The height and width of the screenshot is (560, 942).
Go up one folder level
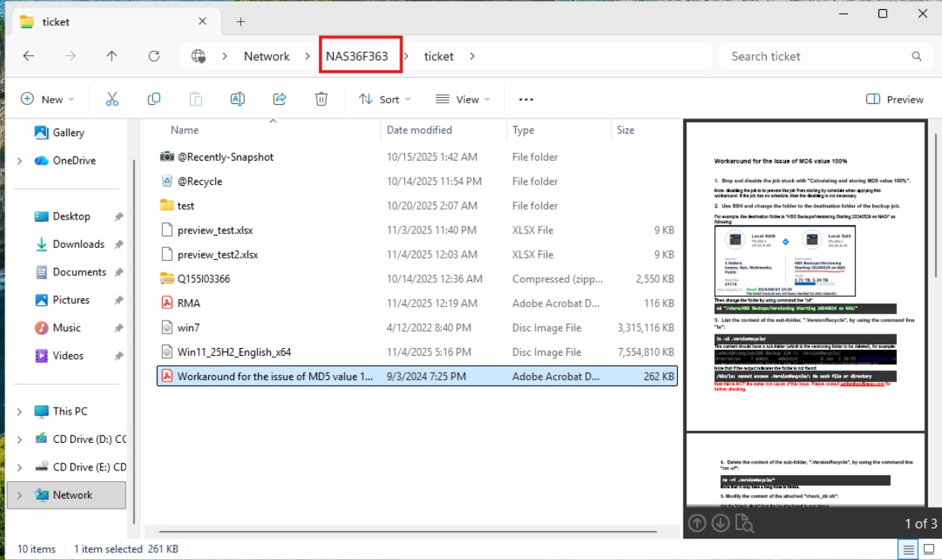point(112,56)
